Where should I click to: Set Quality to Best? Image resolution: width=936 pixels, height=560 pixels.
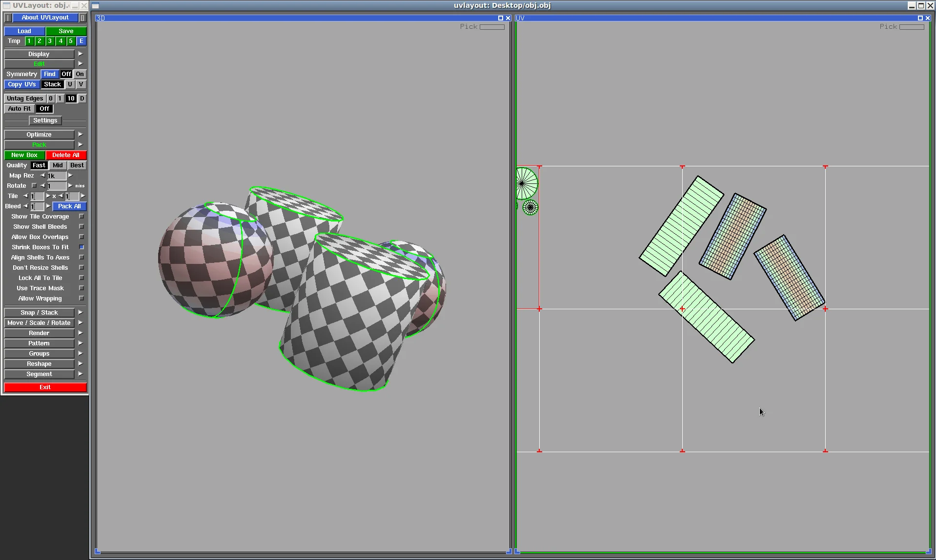tap(77, 165)
